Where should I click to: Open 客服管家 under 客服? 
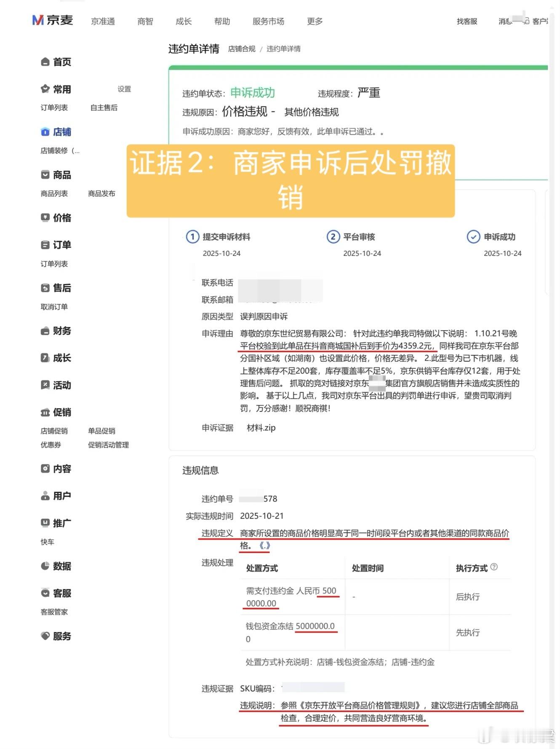tap(54, 612)
